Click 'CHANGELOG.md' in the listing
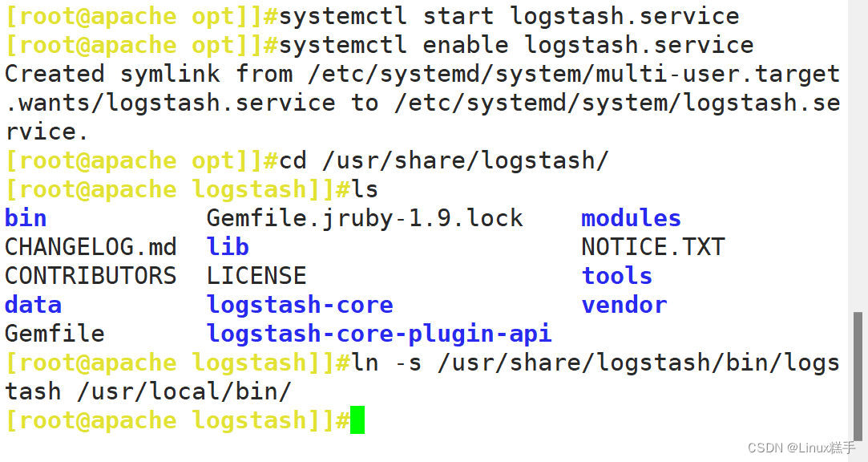 91,247
